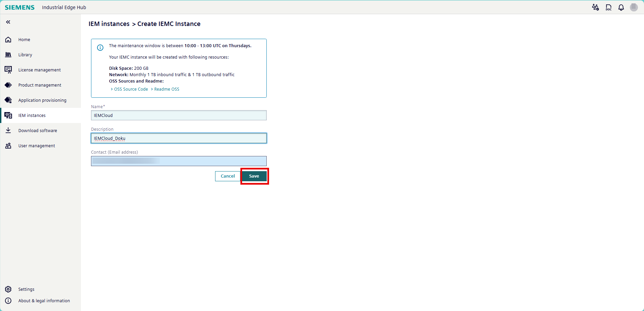Navigate to IEM instances via breadcrumb
This screenshot has height=311, width=644.
tap(109, 24)
